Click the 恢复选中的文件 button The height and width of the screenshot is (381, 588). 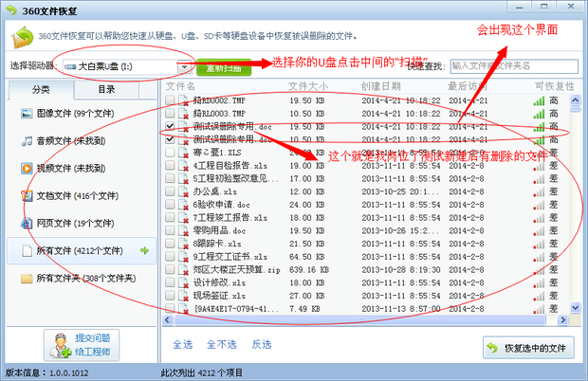pos(528,348)
